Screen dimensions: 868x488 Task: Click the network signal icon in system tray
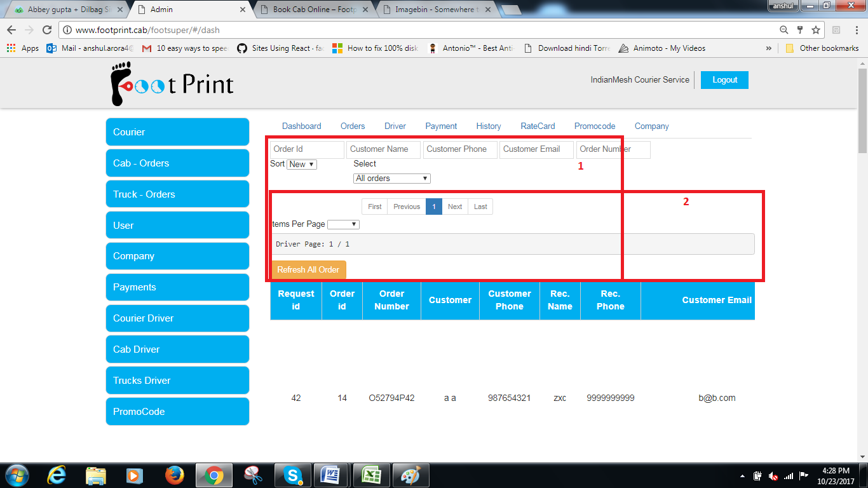[789, 476]
